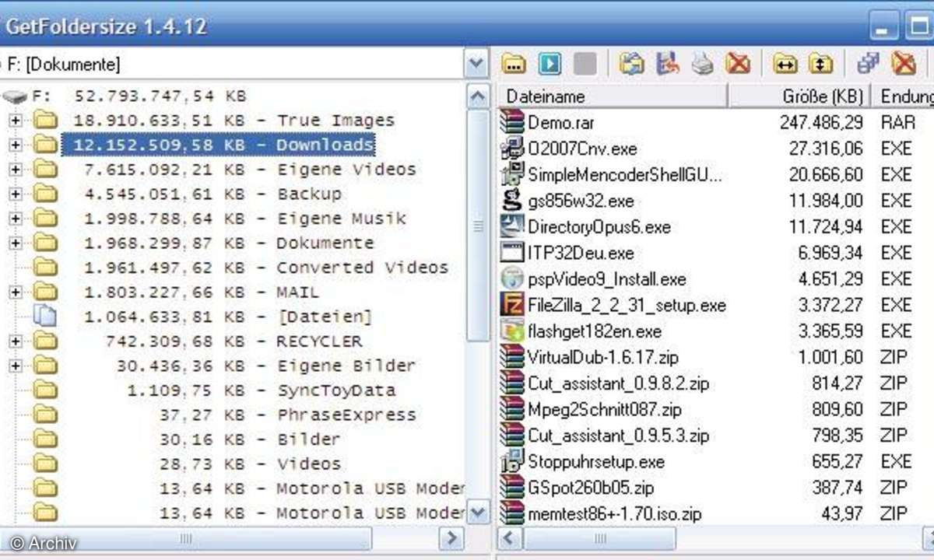
Task: Click the gs856w32.exe Ghostscript icon
Action: coord(512,201)
